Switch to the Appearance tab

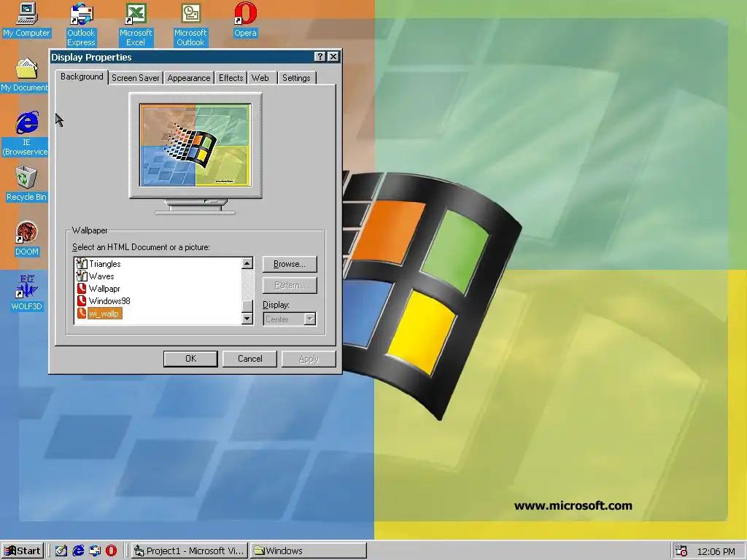pyautogui.click(x=189, y=77)
